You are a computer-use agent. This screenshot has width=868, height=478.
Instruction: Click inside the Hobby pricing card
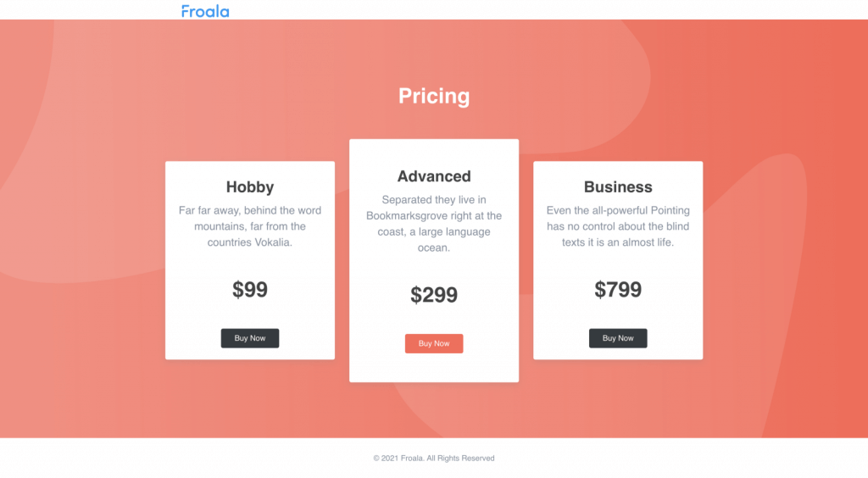point(250,260)
